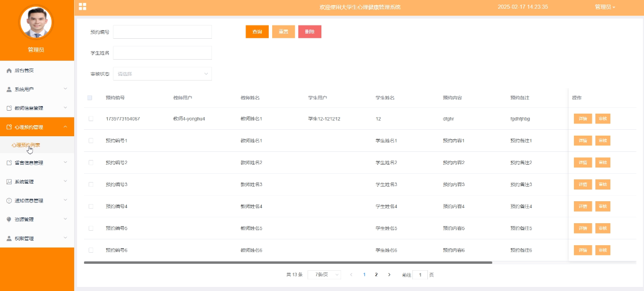The height and width of the screenshot is (291, 644).
Task: Click the icon beside 留言信息管理
Action: (9, 163)
